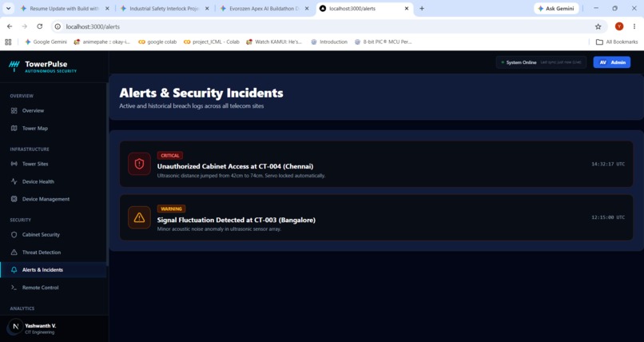This screenshot has width=644, height=342.
Task: Click the Cabinet Security shield icon
Action: click(x=14, y=234)
